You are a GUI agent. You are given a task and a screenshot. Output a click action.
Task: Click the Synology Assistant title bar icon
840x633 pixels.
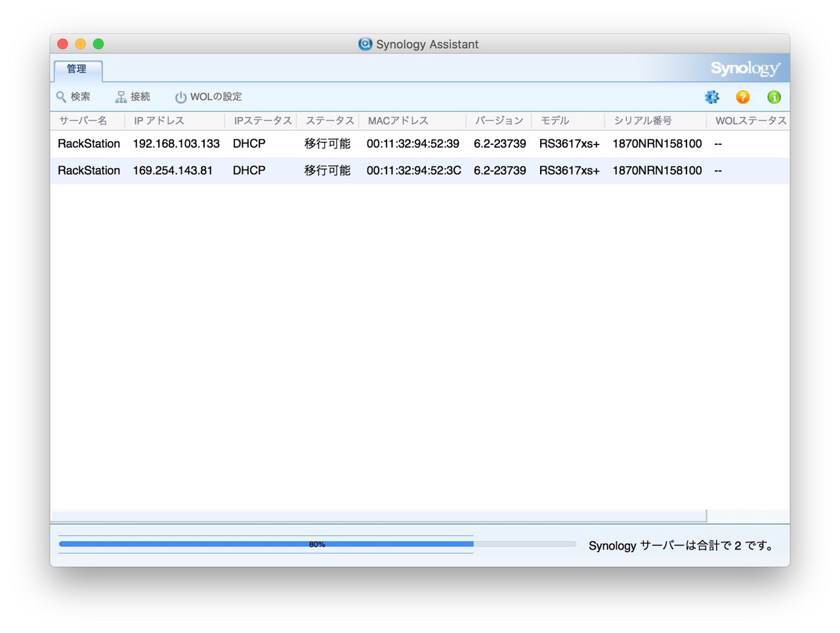point(365,44)
